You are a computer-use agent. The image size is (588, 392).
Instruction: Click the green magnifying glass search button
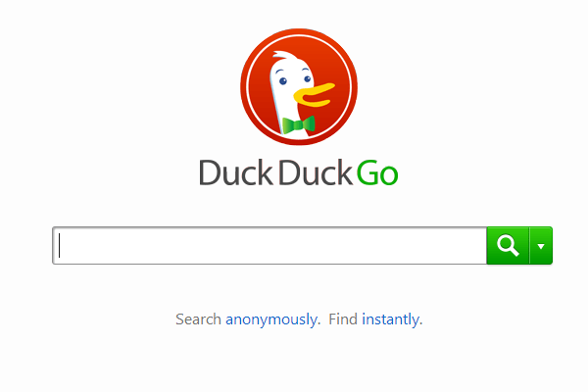pos(508,246)
